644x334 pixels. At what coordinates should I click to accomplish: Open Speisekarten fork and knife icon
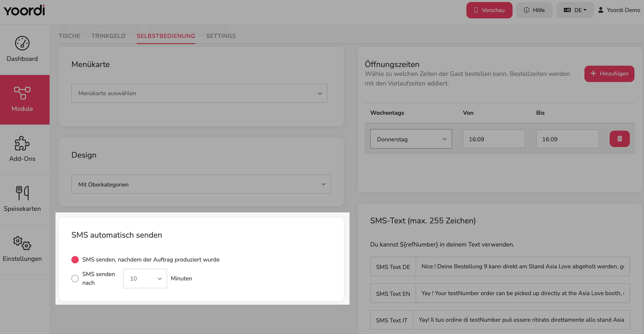coord(22,193)
